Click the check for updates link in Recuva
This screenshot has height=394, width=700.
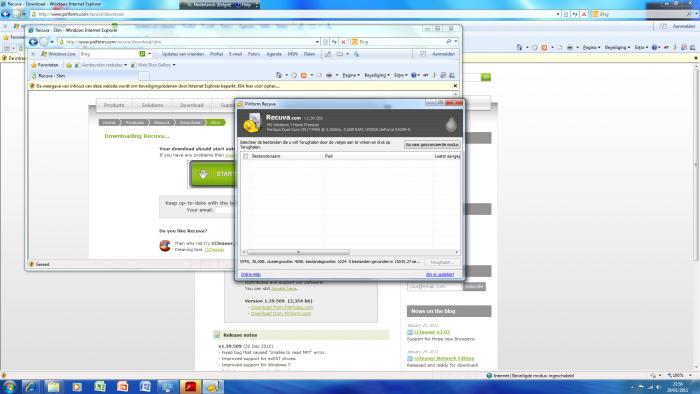coord(440,274)
